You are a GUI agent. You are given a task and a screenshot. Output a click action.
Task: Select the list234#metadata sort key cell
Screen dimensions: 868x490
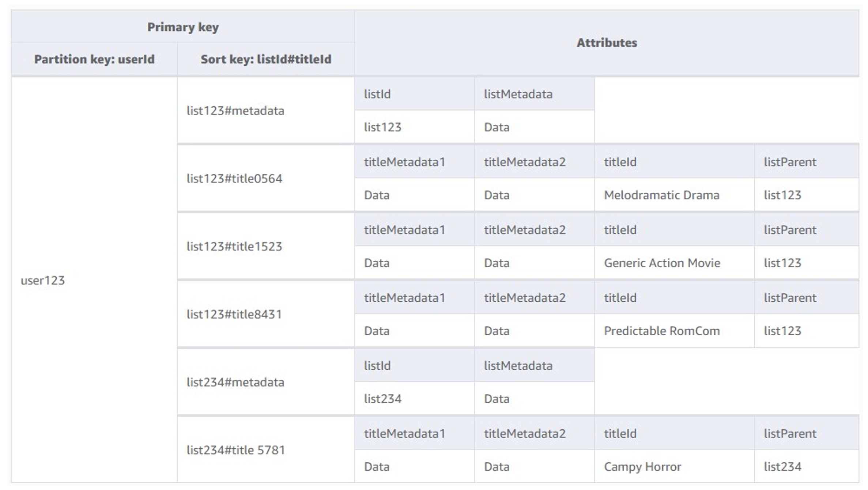click(x=235, y=382)
